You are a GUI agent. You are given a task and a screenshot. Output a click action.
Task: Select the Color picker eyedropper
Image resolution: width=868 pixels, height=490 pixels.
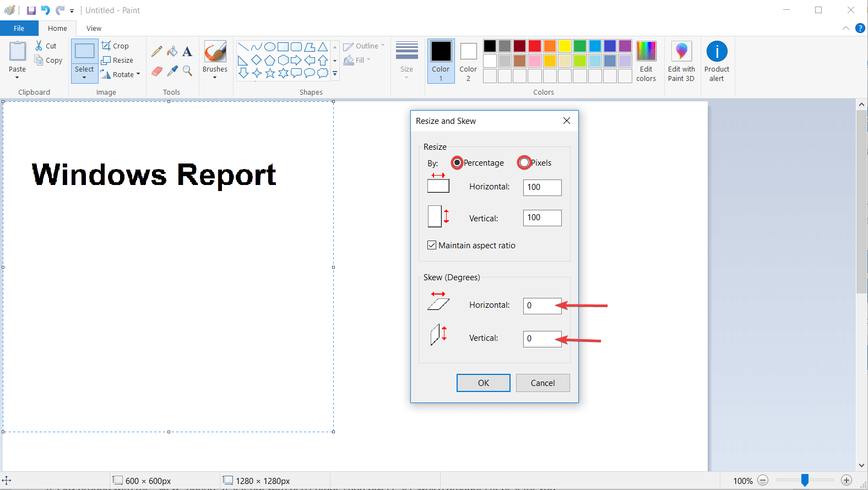coord(172,71)
